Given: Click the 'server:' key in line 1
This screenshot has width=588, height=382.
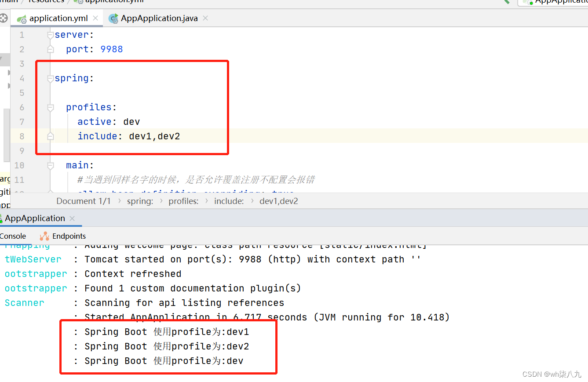Looking at the screenshot, I should coord(74,35).
